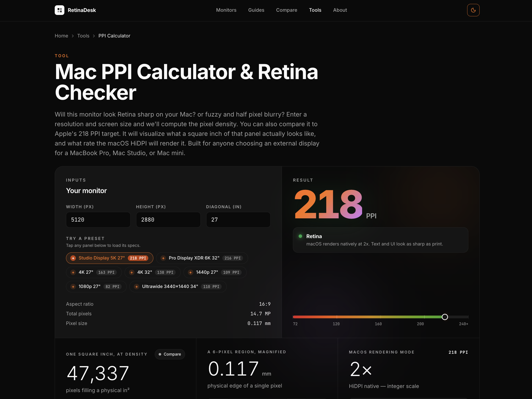Click the 2× rendering mode value
Screen dimensions: 532x399
click(x=361, y=369)
